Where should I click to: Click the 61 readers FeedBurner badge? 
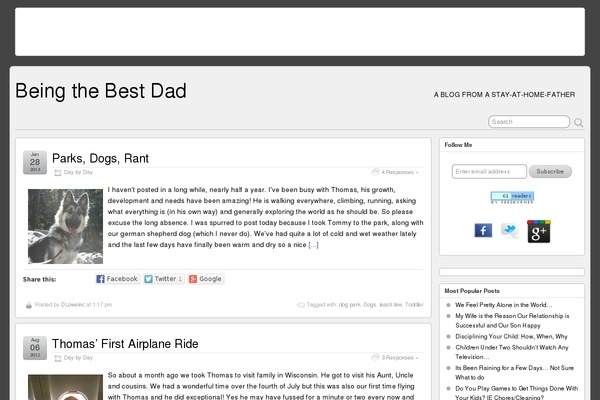coord(512,197)
